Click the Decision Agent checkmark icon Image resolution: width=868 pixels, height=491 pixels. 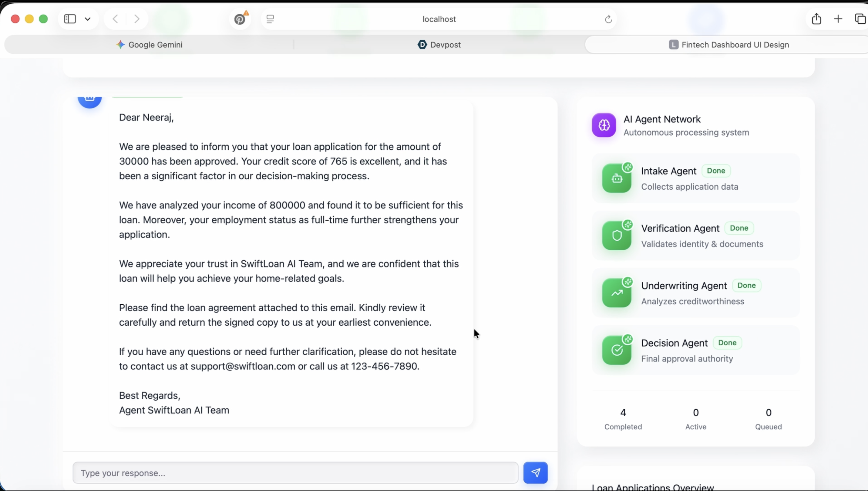[617, 350]
